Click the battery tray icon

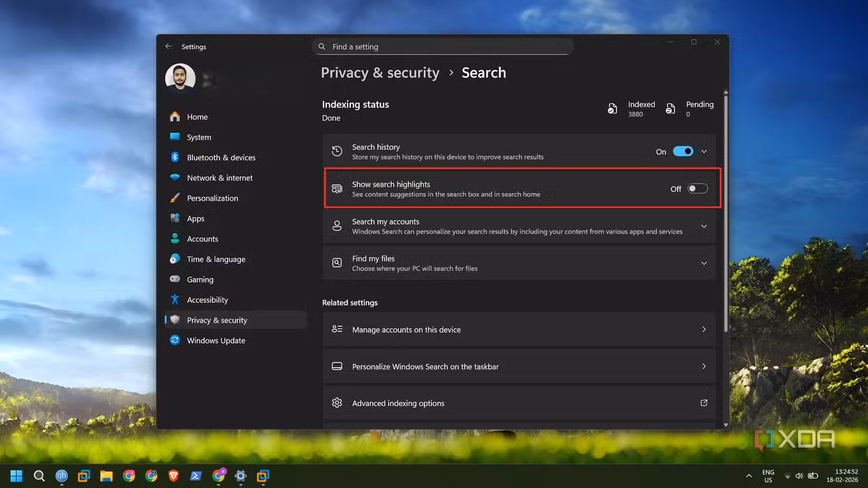813,476
